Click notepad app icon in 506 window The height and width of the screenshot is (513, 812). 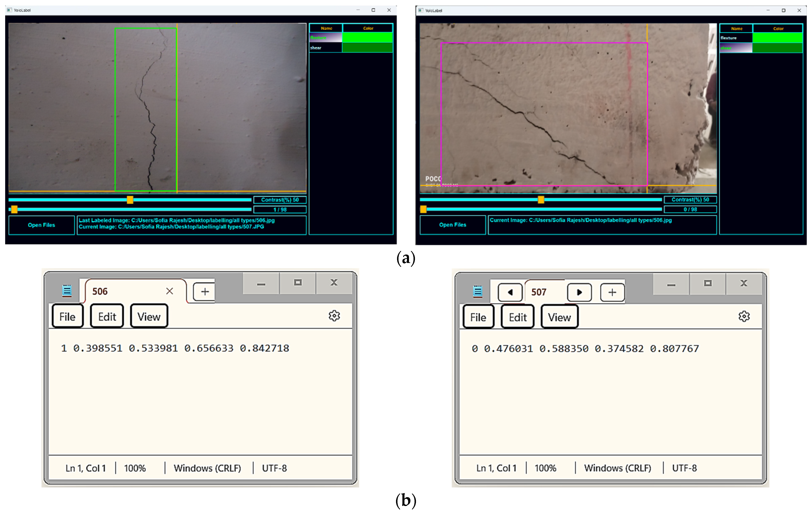click(67, 291)
